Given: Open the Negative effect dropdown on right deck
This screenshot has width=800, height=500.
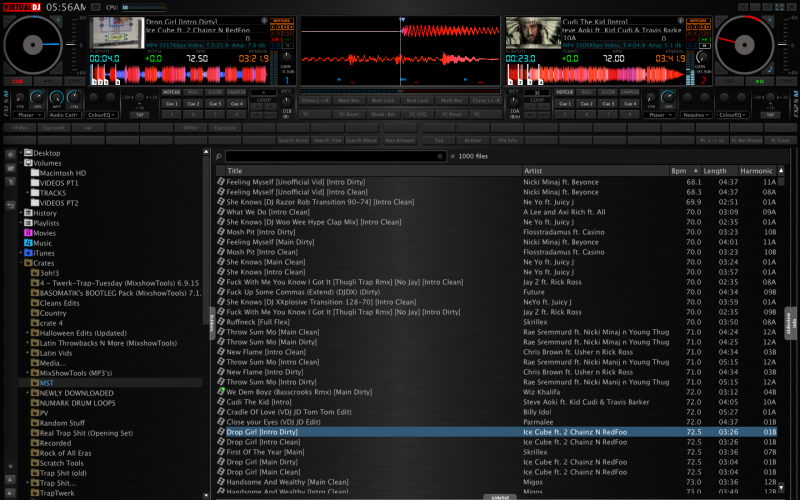Looking at the screenshot, I should click(x=695, y=115).
